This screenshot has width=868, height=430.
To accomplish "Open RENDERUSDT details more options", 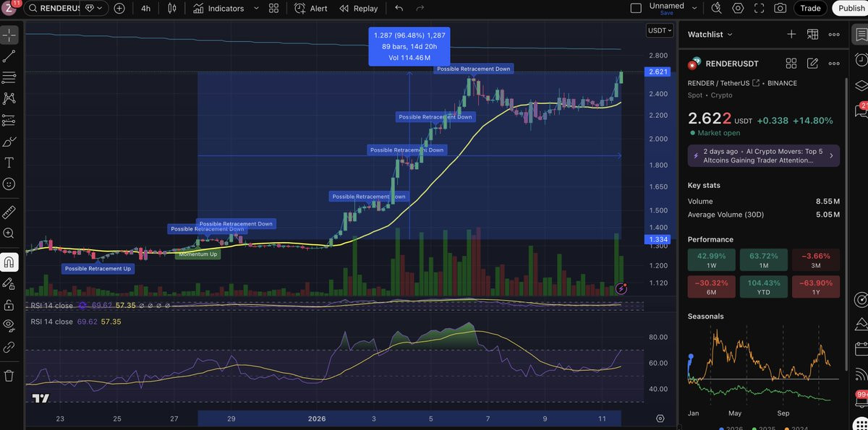I will (x=834, y=64).
